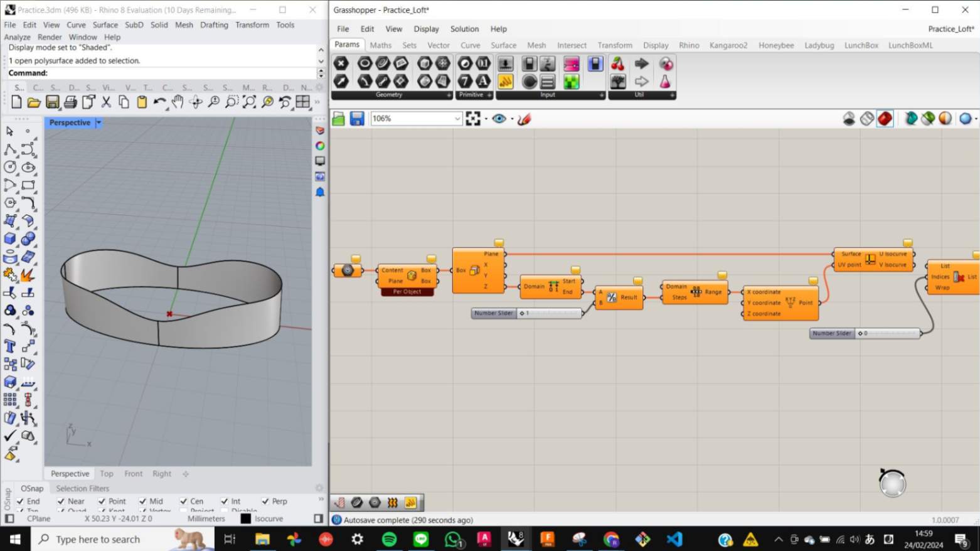Screen dimensions: 980x551
Task: Toggle the Int osnap checkbox
Action: coord(224,501)
